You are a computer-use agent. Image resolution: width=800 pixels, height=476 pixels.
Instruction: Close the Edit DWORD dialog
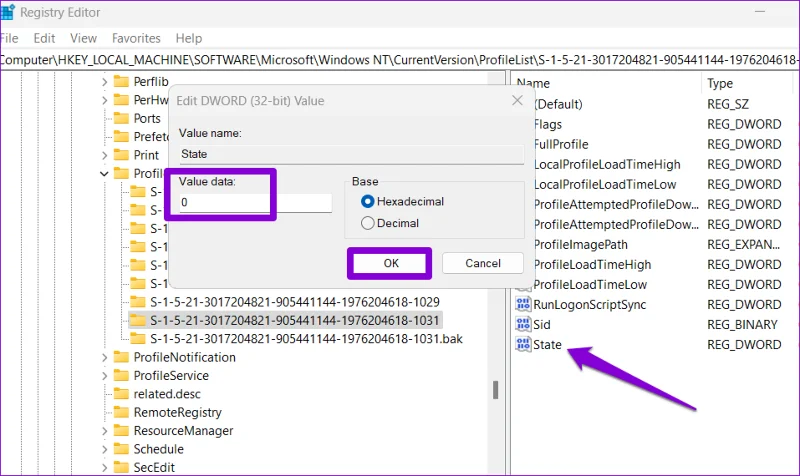[x=517, y=100]
